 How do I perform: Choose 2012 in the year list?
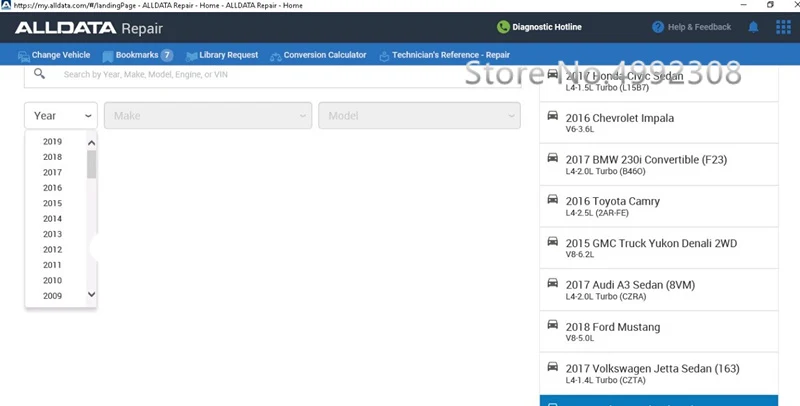[x=53, y=249]
